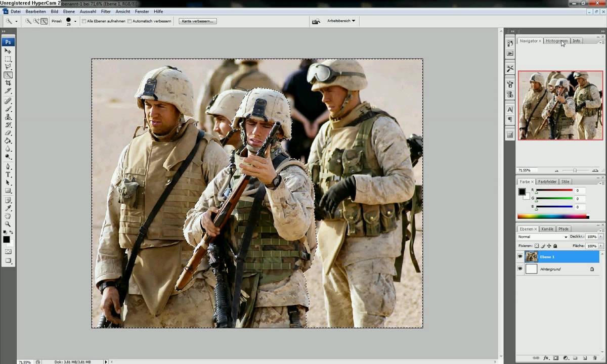Enable Alle Ebenen aufnehmen checkbox
This screenshot has height=364, width=607.
coord(84,21)
